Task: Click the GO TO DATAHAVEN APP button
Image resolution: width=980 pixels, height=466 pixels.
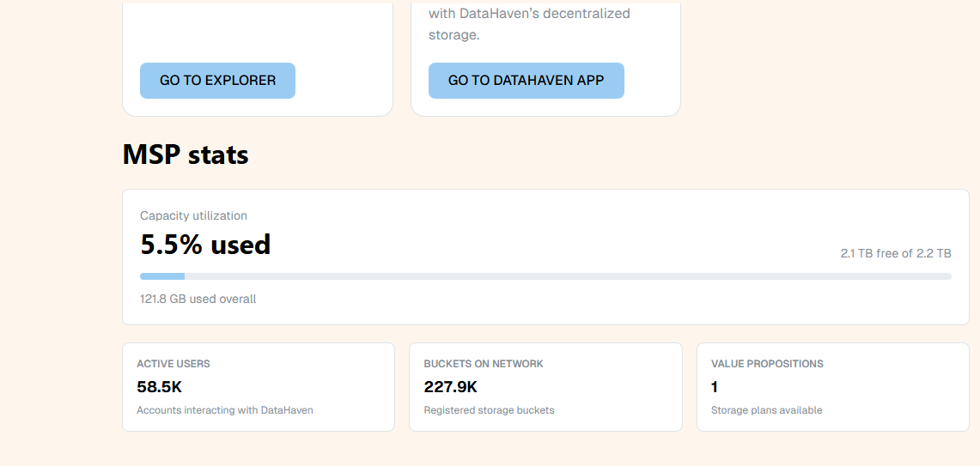Action: [x=527, y=81]
